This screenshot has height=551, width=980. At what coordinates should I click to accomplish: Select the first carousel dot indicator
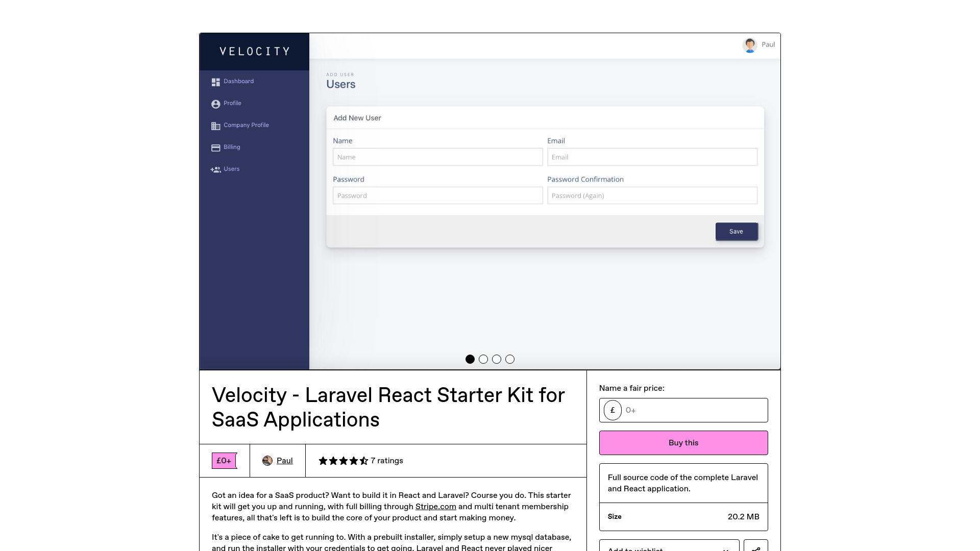(470, 359)
